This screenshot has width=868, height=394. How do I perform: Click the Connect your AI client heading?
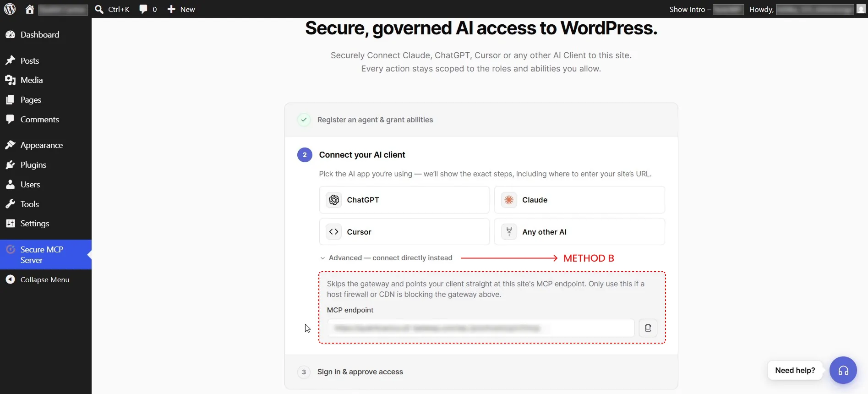tap(362, 155)
